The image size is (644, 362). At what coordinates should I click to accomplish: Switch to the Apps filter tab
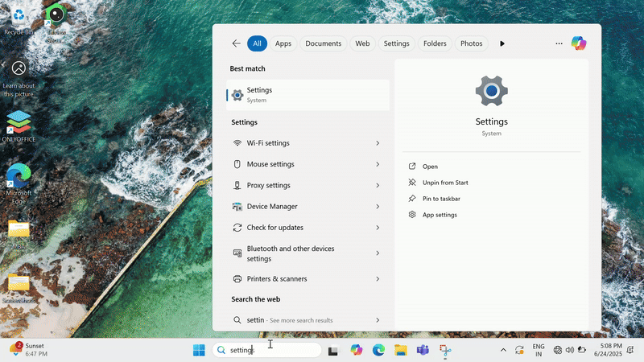(x=283, y=43)
